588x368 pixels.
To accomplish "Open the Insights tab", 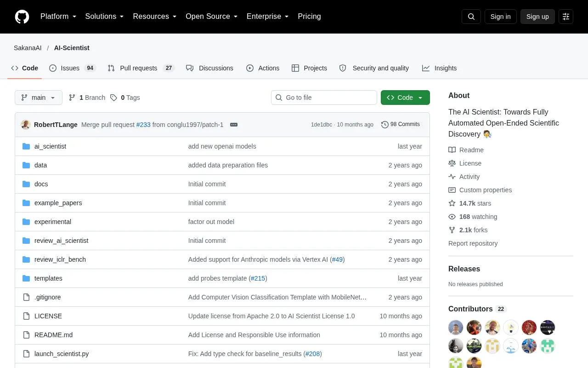I will click(440, 68).
